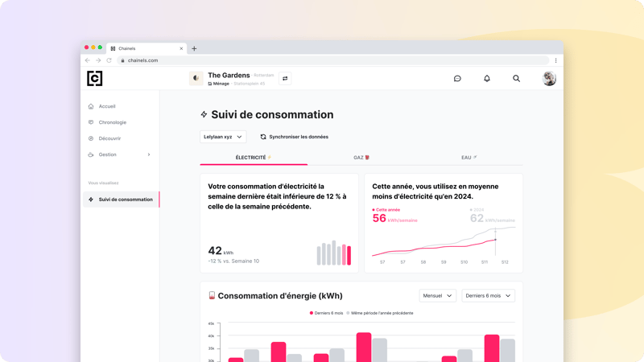This screenshot has width=644, height=362.
Task: Open a new browser tab
Action: [194, 48]
